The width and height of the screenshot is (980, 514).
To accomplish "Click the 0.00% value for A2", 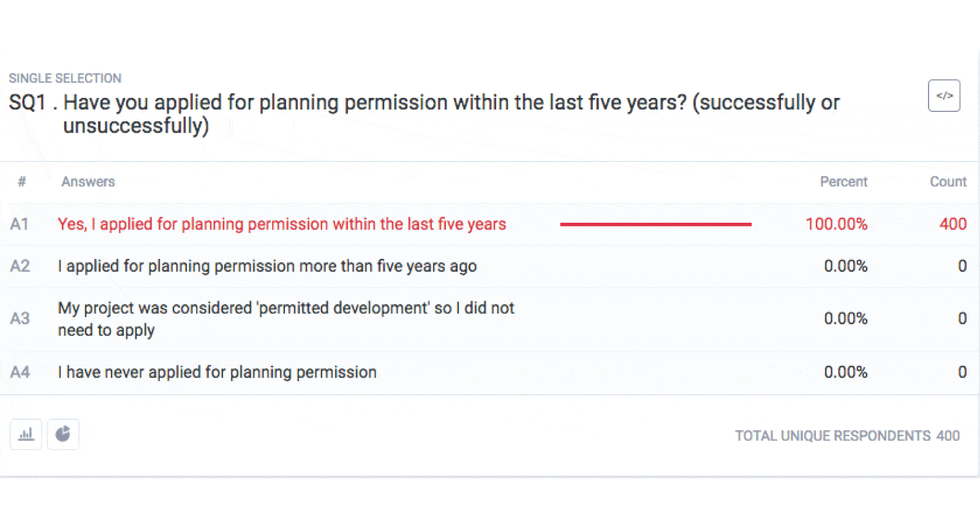I will (x=846, y=266).
